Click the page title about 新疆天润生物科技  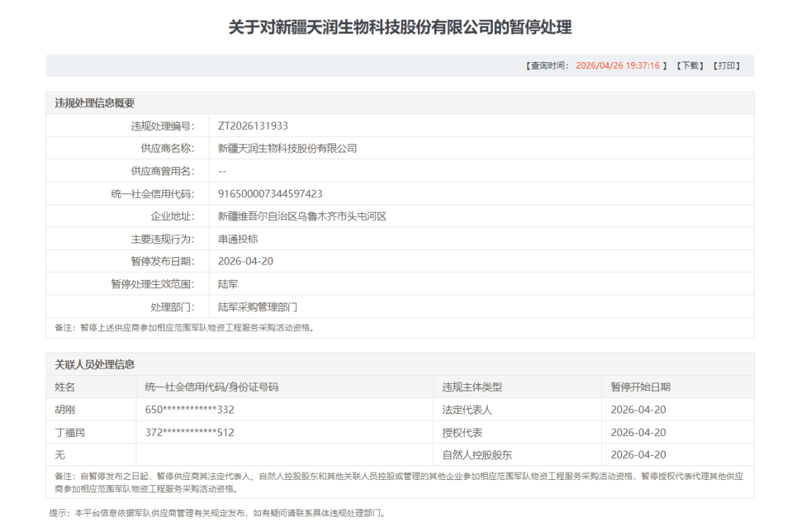point(400,28)
